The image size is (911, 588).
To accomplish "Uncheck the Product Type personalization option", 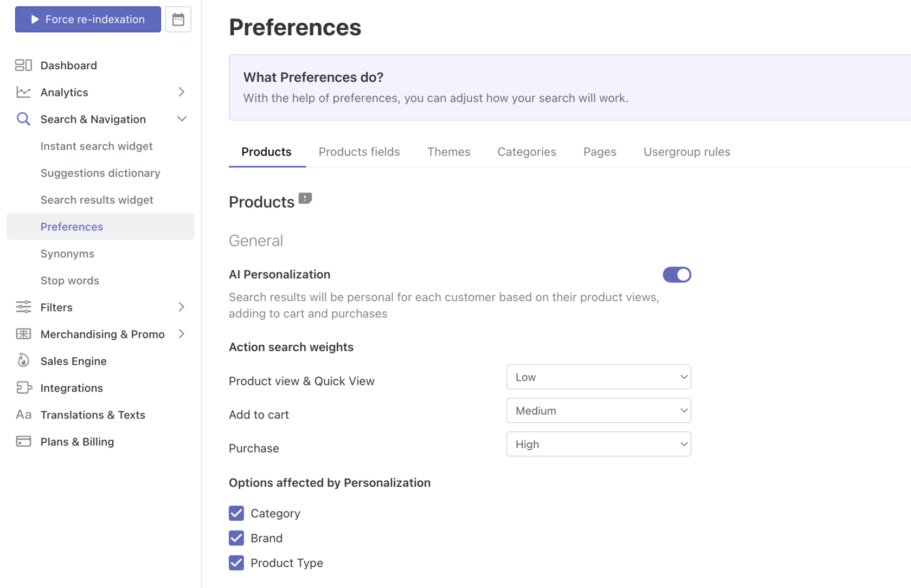I will point(236,563).
